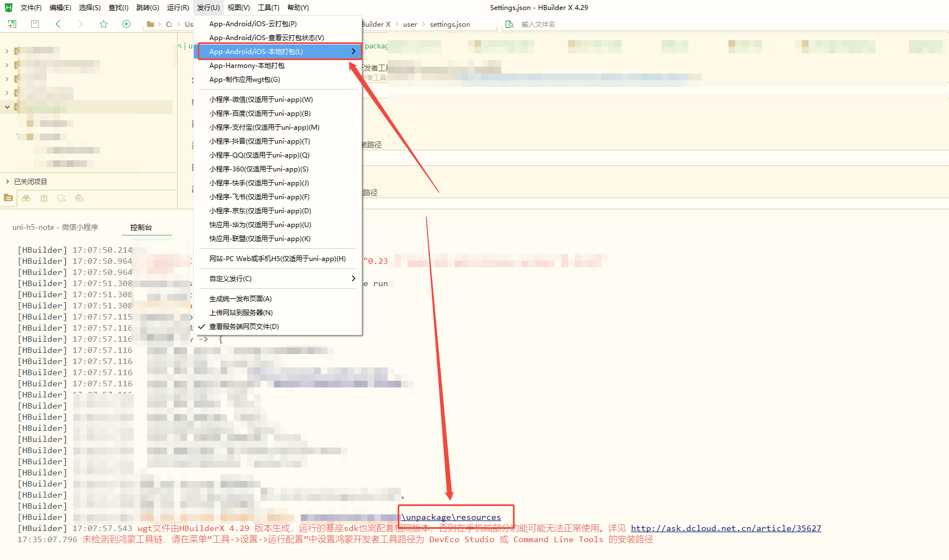Click the file search icon beside filename input
This screenshot has width=949, height=560.
click(x=509, y=24)
